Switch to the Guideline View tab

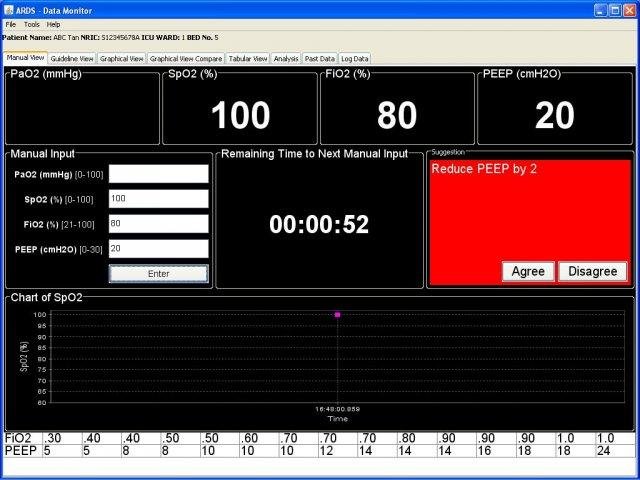(72, 59)
